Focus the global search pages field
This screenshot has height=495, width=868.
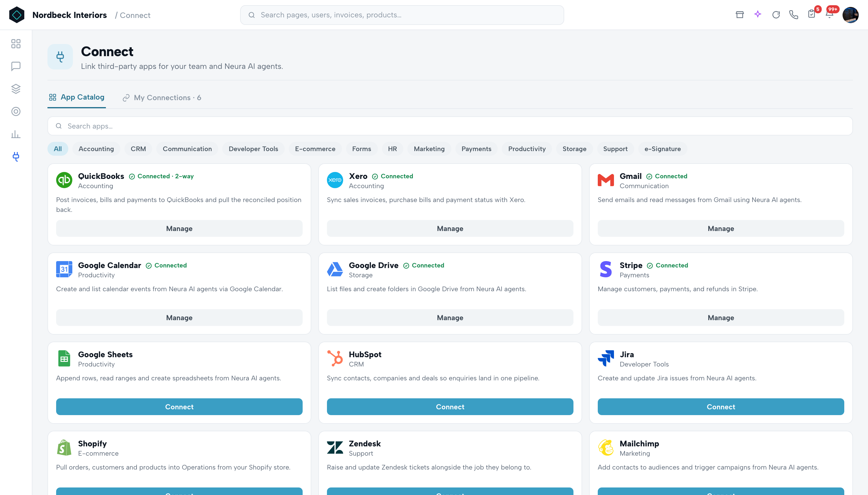click(x=402, y=15)
